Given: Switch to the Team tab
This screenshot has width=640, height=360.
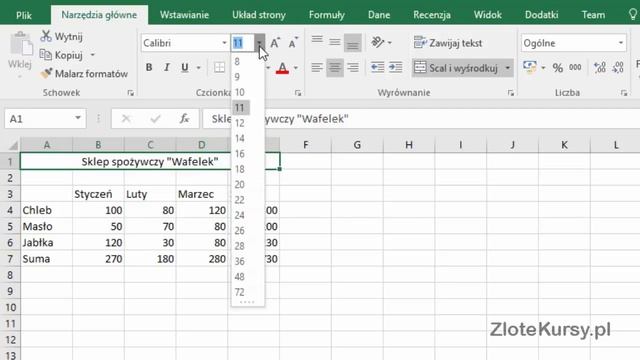Looking at the screenshot, I should click(593, 15).
